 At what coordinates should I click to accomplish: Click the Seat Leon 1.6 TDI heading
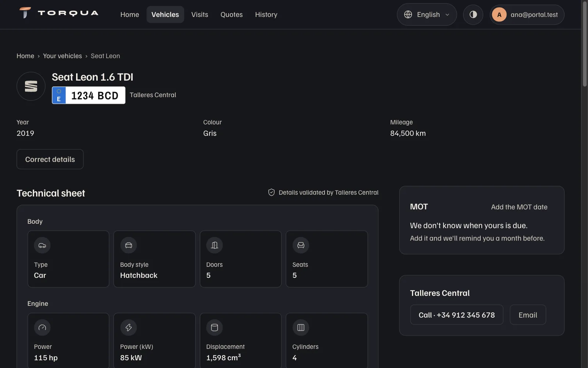93,77
